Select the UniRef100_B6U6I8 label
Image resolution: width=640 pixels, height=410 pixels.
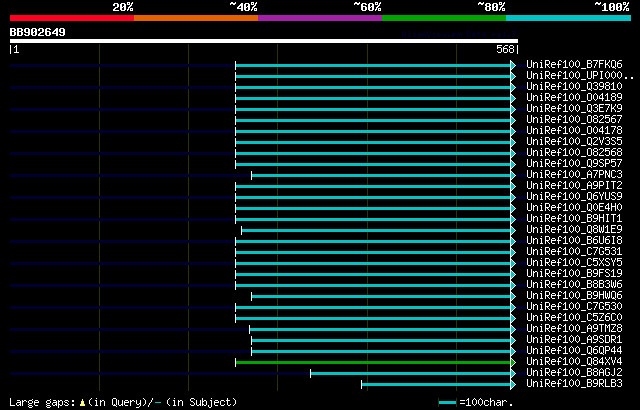point(574,241)
